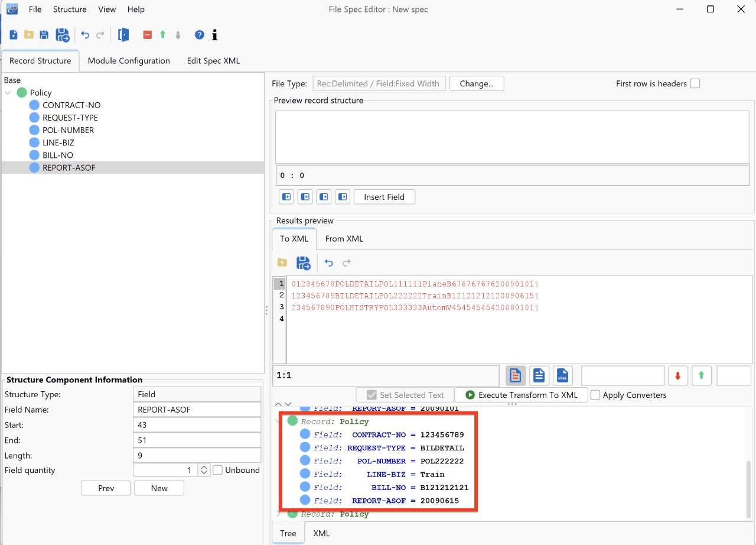
Task: Enable the Unbound checkbox
Action: click(x=217, y=470)
